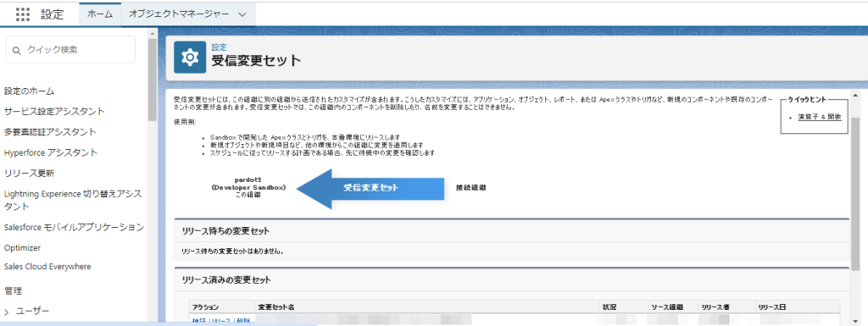
Task: Open Lightning Experience 切り替えアシスタント
Action: (x=73, y=200)
